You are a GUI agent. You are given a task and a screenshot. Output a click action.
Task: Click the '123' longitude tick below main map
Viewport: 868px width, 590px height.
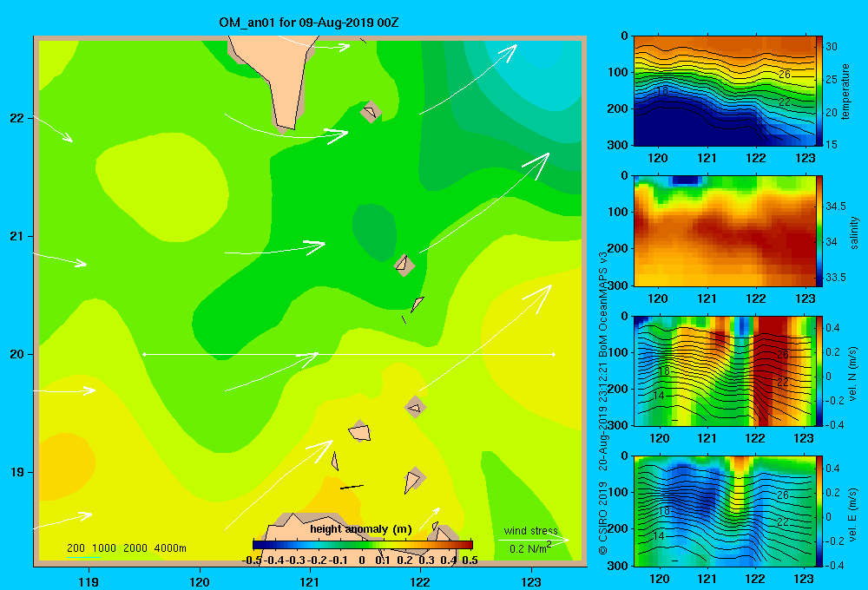tap(531, 581)
